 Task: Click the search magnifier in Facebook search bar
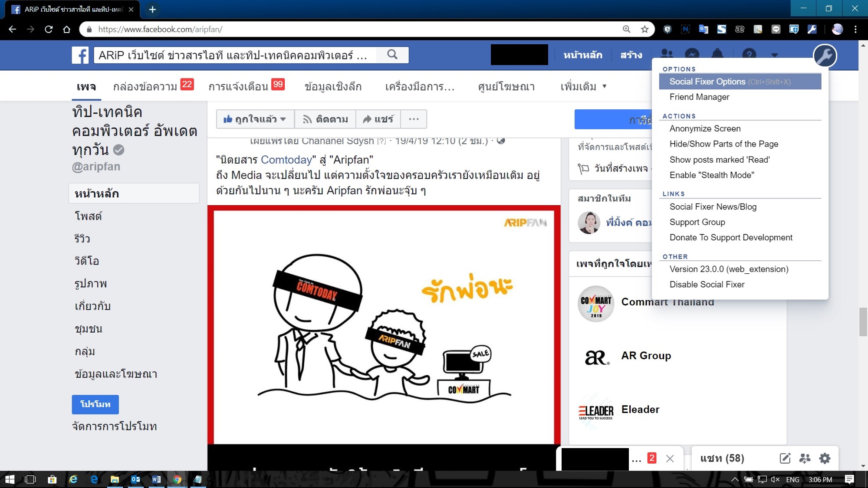click(x=392, y=55)
